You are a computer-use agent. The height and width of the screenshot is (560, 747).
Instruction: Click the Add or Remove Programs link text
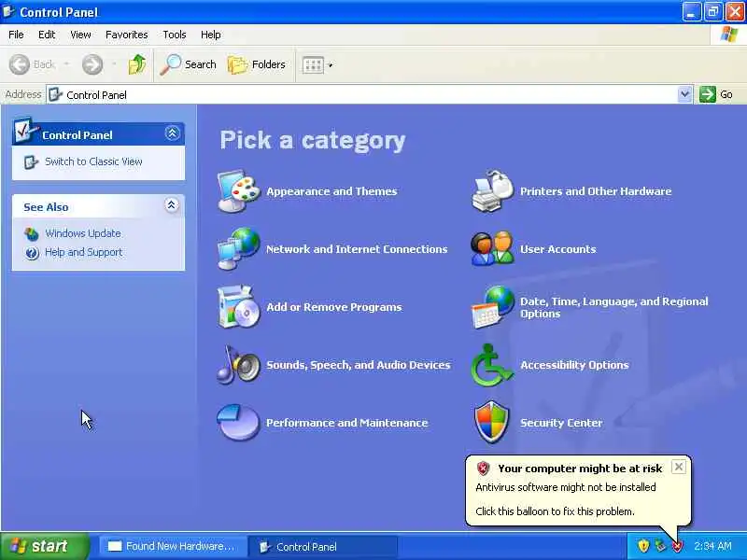(x=334, y=307)
